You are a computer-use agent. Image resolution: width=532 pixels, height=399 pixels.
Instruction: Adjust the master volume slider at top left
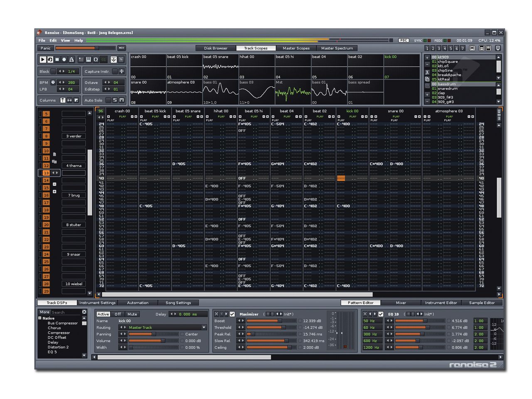coord(85,48)
